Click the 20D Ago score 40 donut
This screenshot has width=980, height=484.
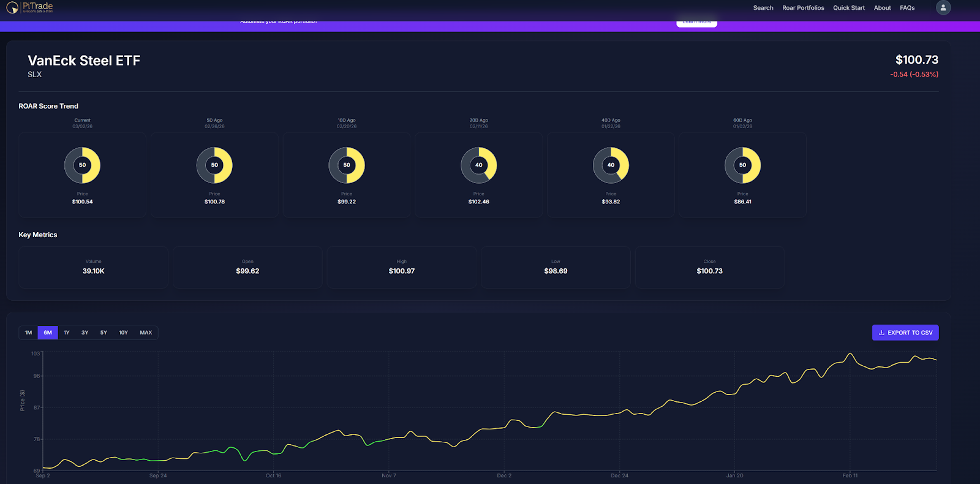479,165
